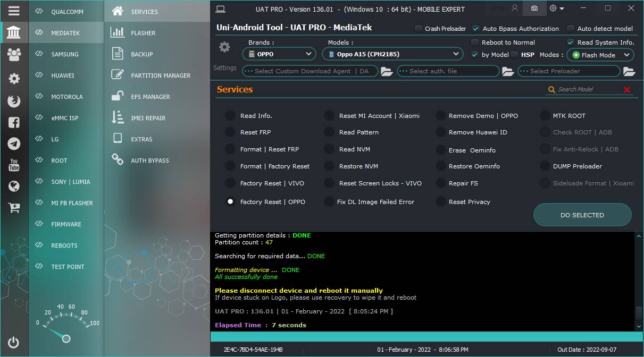Open the Models dropdown Oppo A15

click(x=392, y=54)
